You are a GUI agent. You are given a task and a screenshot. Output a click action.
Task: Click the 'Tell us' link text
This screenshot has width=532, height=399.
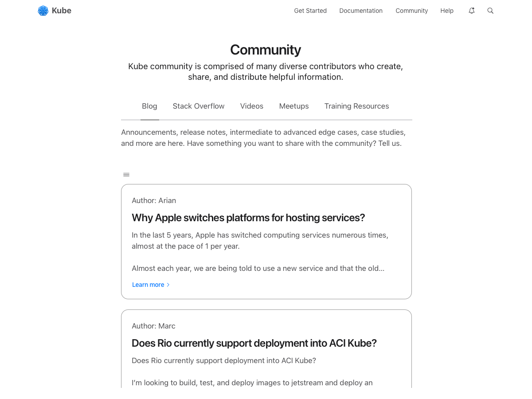(x=390, y=143)
